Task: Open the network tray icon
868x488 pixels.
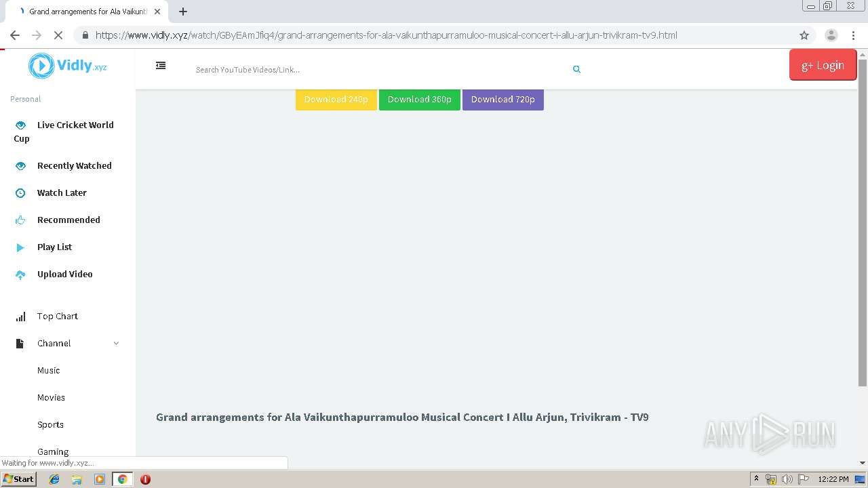Action: [771, 479]
